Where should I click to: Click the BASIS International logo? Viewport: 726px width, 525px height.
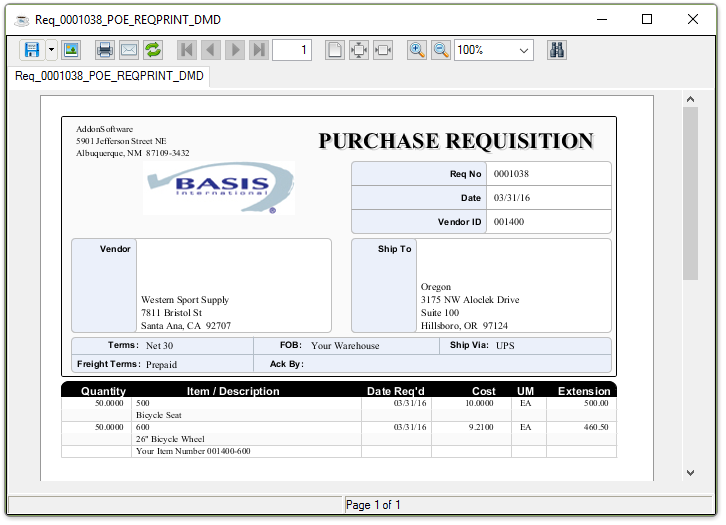point(219,188)
